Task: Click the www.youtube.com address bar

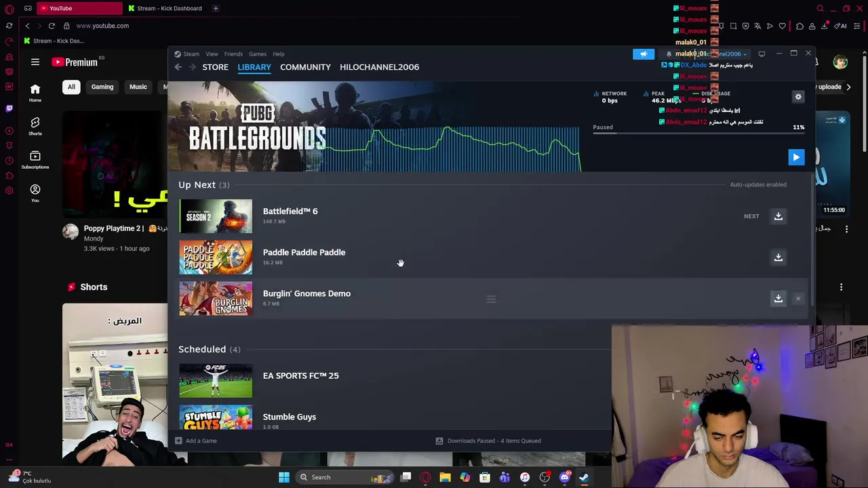Action: coord(102,26)
